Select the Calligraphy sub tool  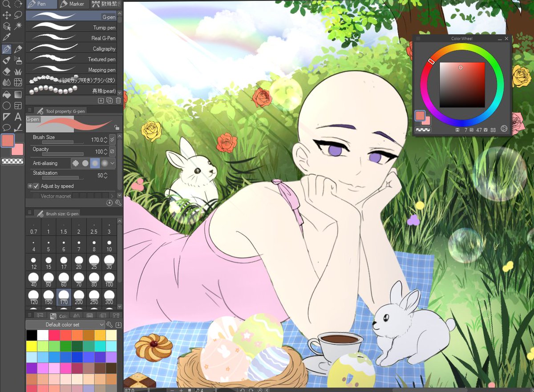[x=71, y=48]
